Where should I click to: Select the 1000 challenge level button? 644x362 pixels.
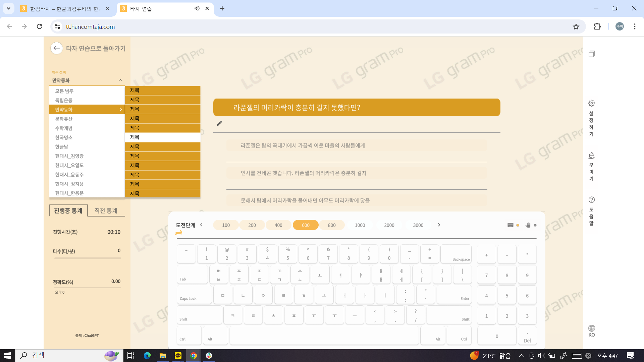pos(360,225)
